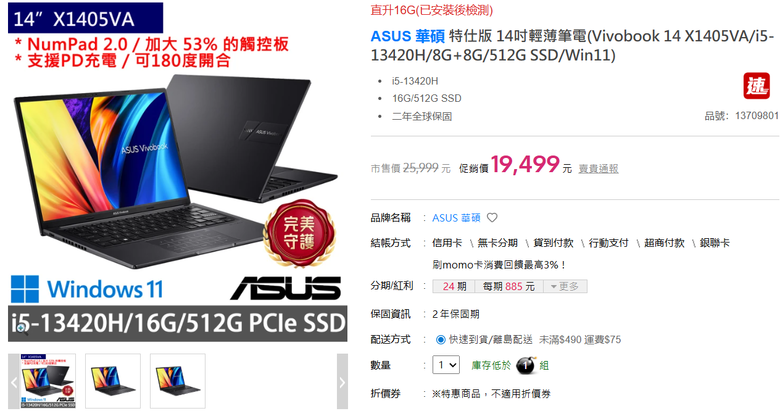Select 快速到貨/離島配送 delivery radio button
This screenshot has height=411, width=780.
440,340
